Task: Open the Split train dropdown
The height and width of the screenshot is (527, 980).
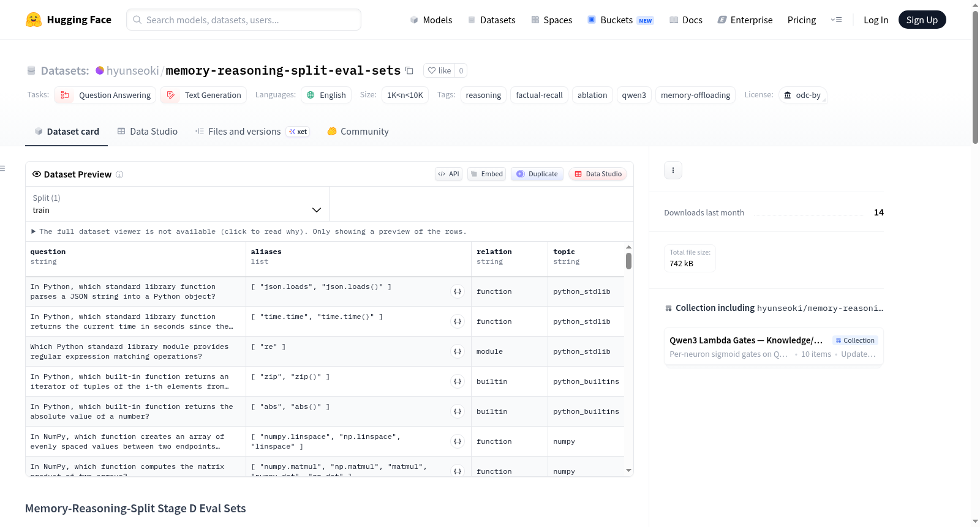Action: point(177,204)
